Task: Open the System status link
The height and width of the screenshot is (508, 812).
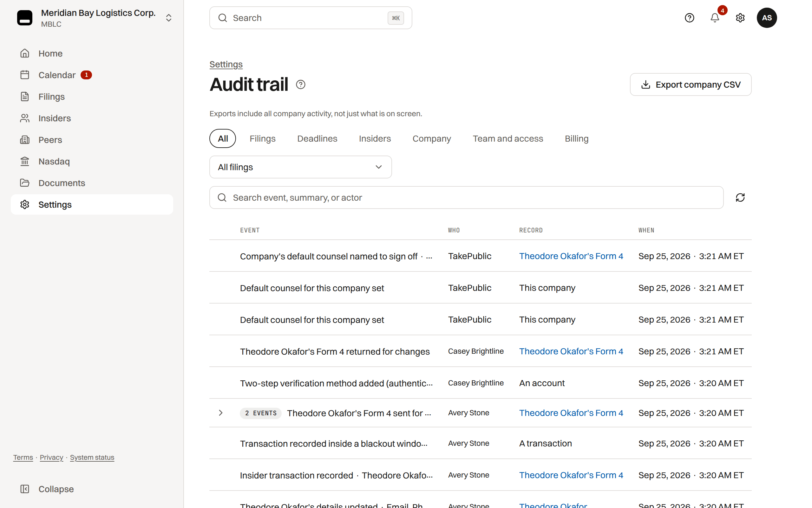Action: pos(92,457)
